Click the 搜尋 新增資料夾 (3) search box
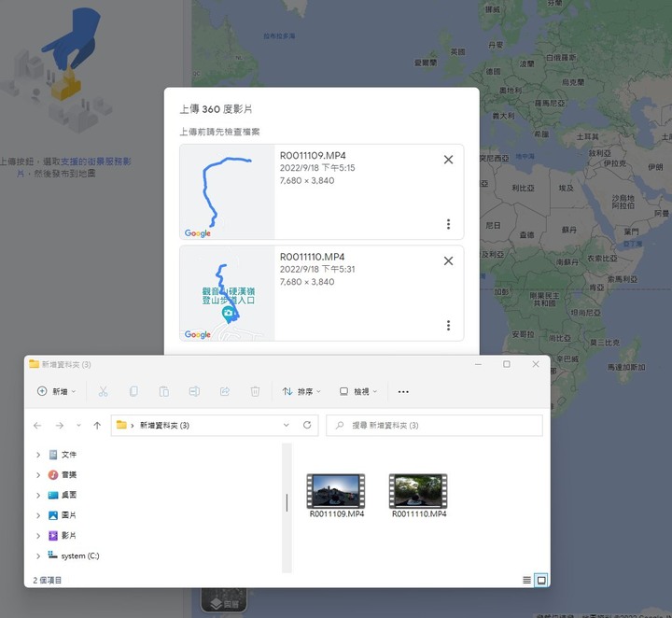This screenshot has height=618, width=672. pos(434,425)
